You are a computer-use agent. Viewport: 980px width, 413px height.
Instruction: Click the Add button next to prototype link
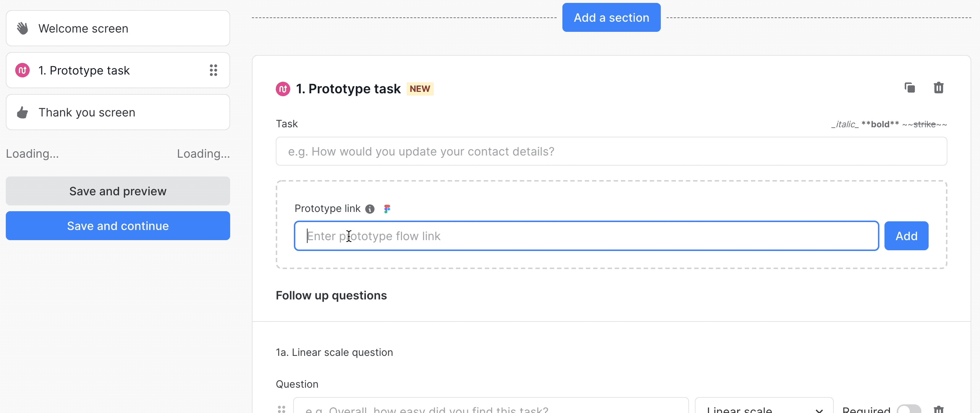tap(906, 236)
